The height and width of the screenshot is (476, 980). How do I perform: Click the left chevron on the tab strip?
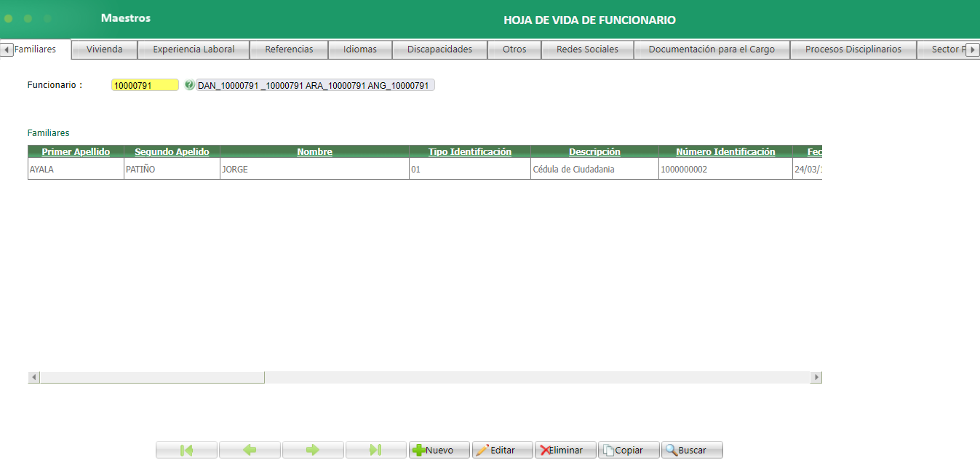pos(6,49)
